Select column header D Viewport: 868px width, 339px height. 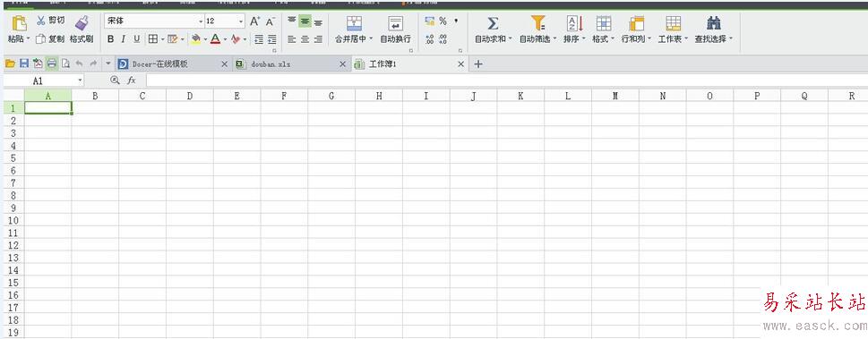point(190,96)
